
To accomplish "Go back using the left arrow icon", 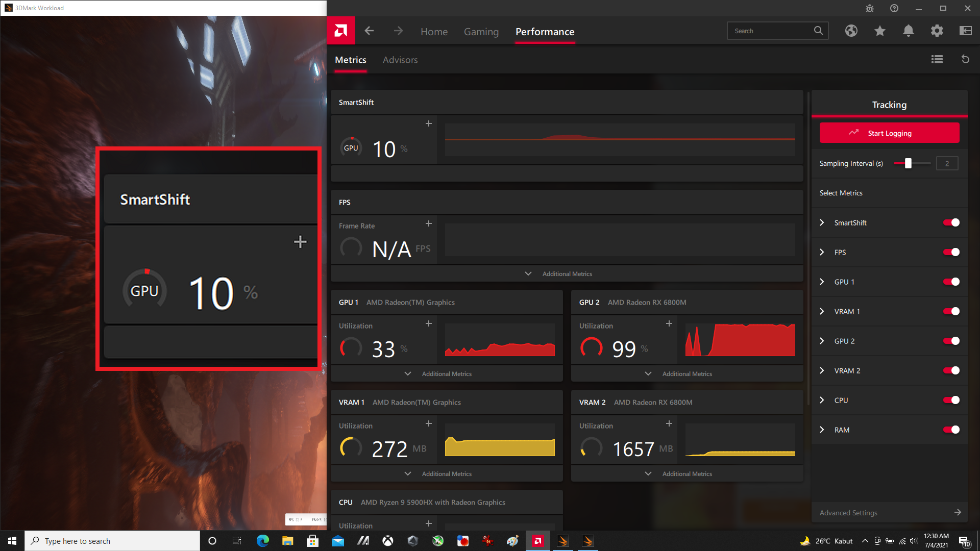I will (x=369, y=31).
